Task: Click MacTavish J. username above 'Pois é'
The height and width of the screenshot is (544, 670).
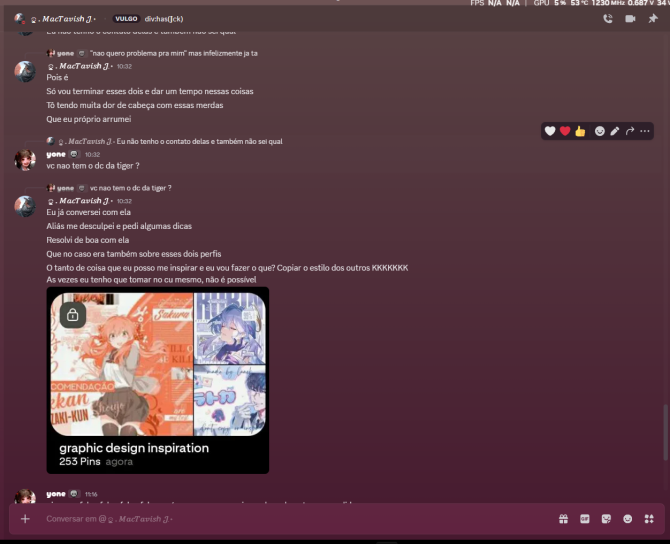Action: 79,66
